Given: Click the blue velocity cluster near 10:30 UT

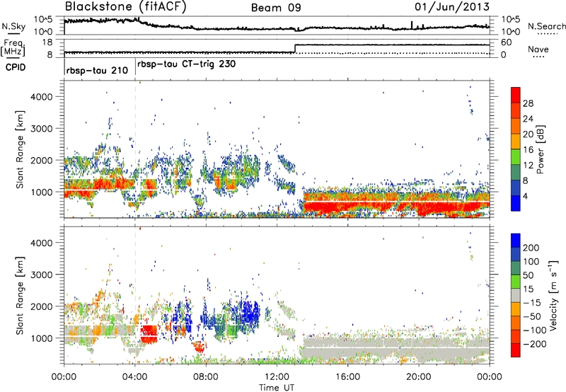Looking at the screenshot, I should [249, 314].
